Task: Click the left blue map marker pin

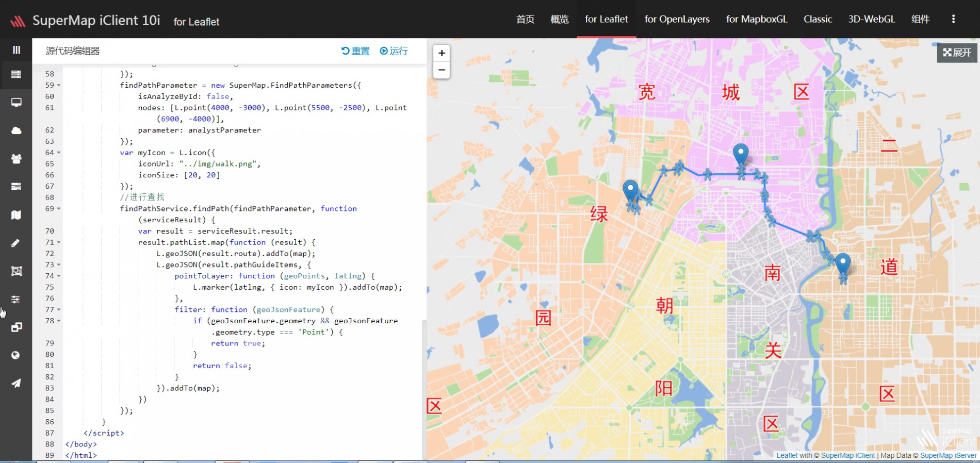Action: pyautogui.click(x=630, y=190)
